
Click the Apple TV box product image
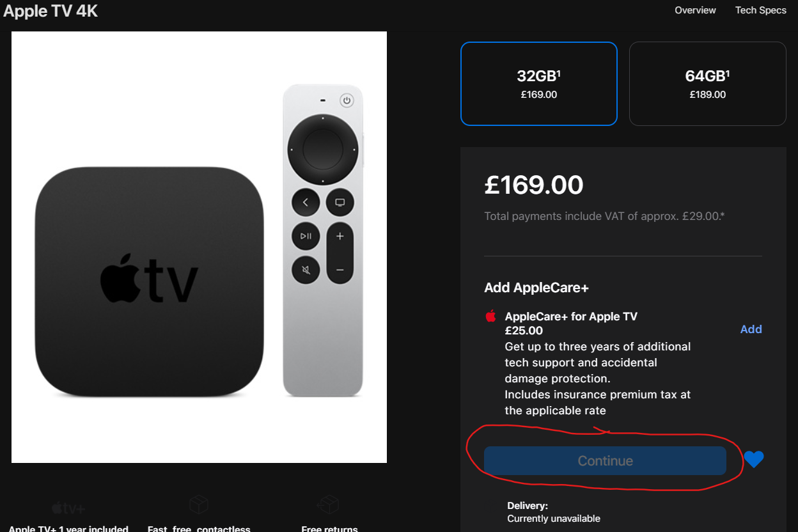coord(149,283)
